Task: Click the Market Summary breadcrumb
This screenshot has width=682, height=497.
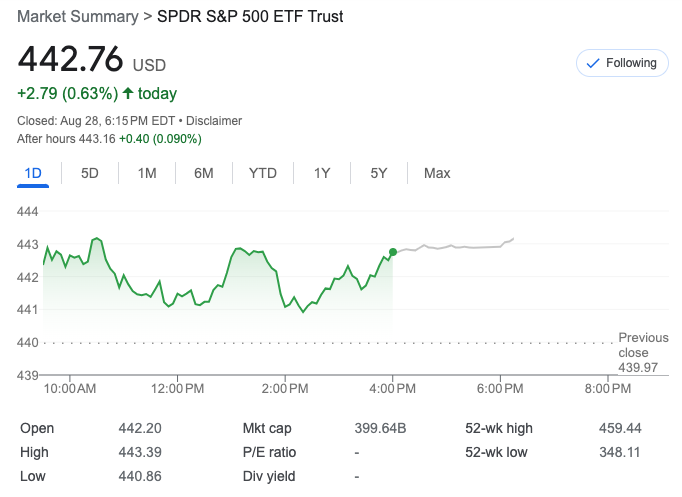Action: click(x=78, y=17)
